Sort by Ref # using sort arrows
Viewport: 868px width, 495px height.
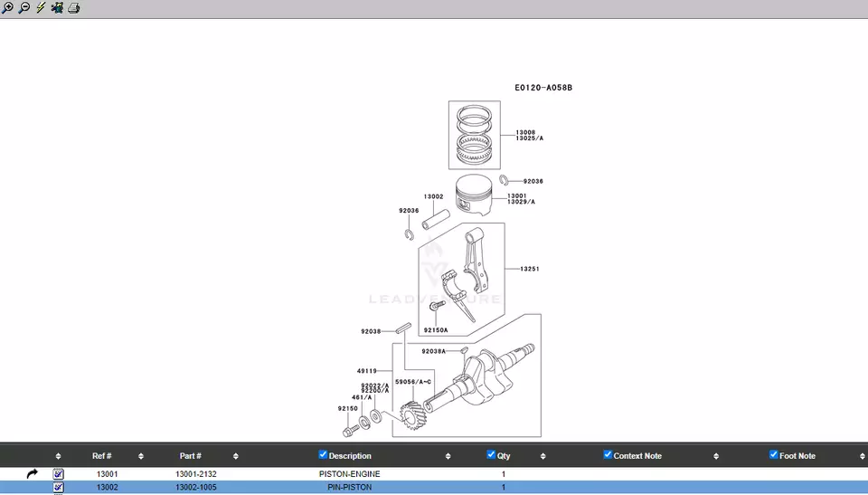(x=141, y=456)
